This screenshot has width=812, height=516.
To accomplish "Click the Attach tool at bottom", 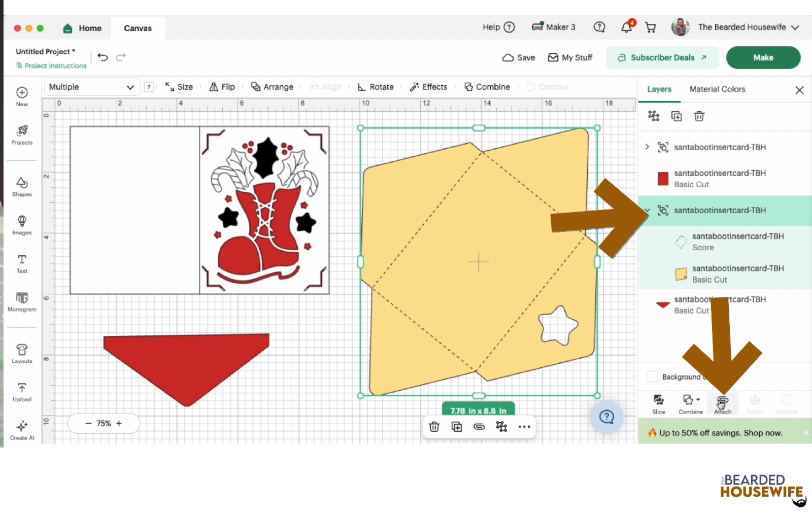I will pos(723,404).
